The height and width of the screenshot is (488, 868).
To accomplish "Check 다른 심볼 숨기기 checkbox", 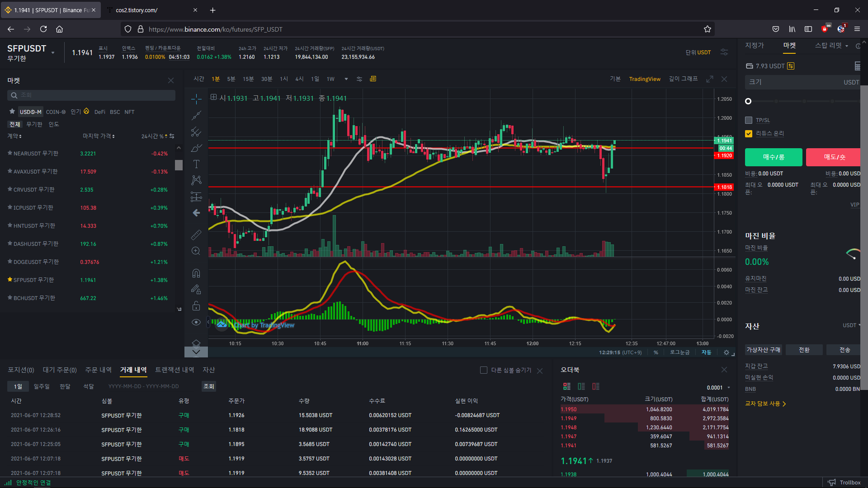I will point(484,370).
